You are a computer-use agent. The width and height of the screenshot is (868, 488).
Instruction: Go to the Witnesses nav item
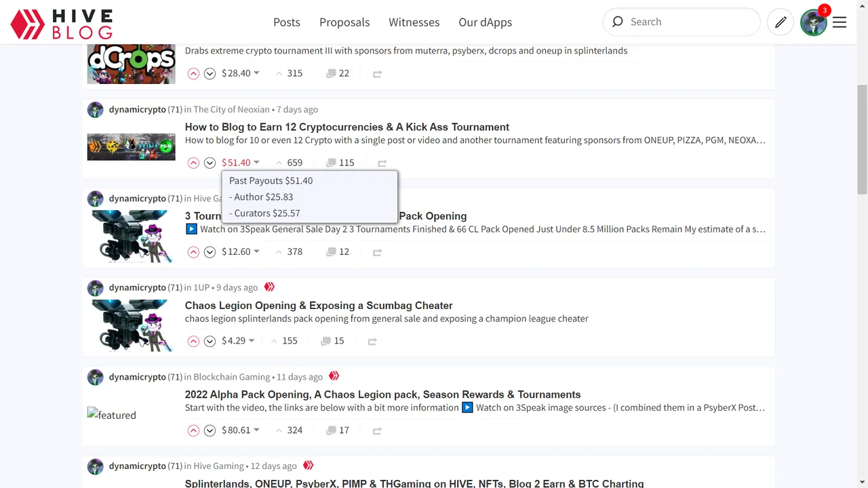tap(414, 22)
